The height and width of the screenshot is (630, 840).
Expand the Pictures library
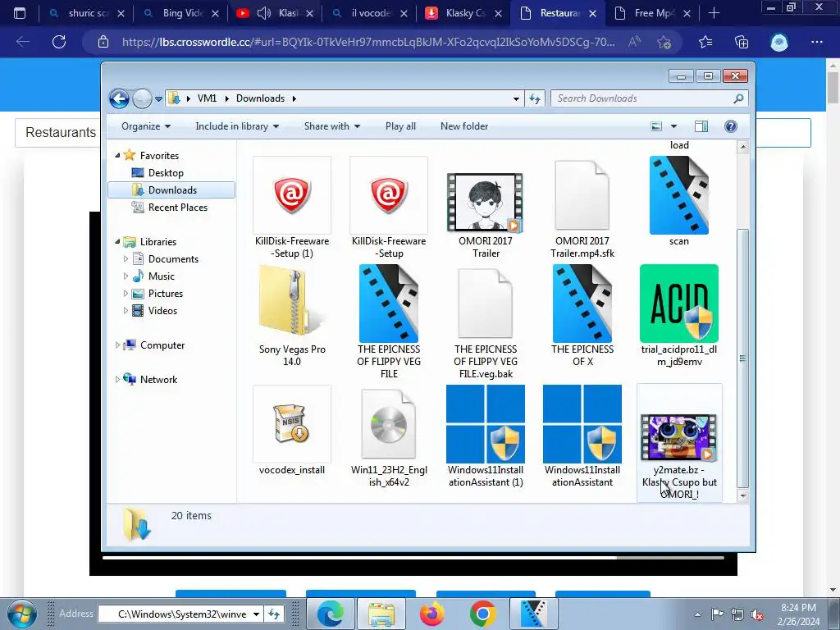(x=126, y=293)
